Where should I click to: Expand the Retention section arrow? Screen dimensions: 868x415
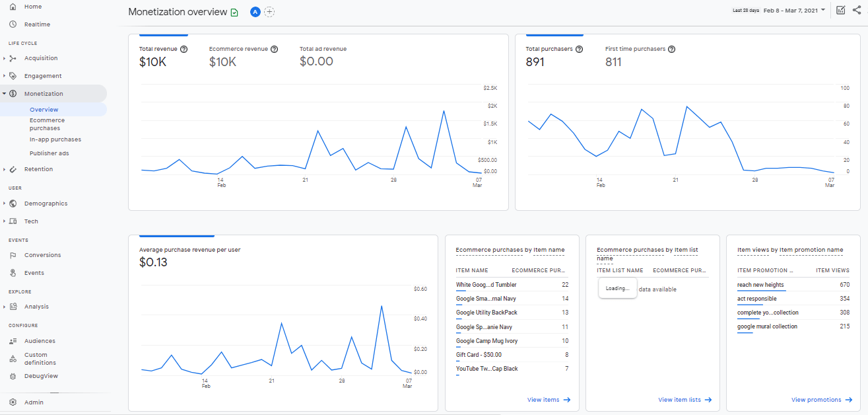4,169
